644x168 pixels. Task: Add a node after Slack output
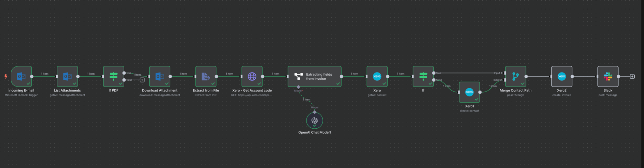point(632,76)
